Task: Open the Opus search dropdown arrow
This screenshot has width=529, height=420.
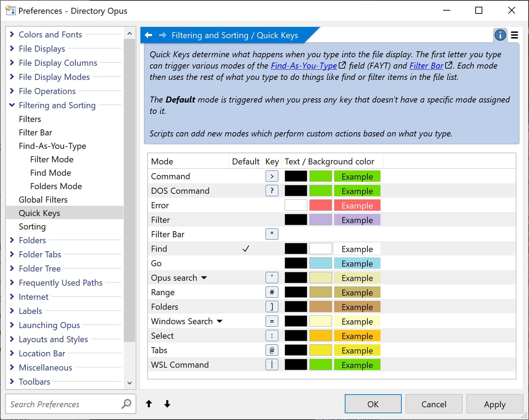Action: 204,278
